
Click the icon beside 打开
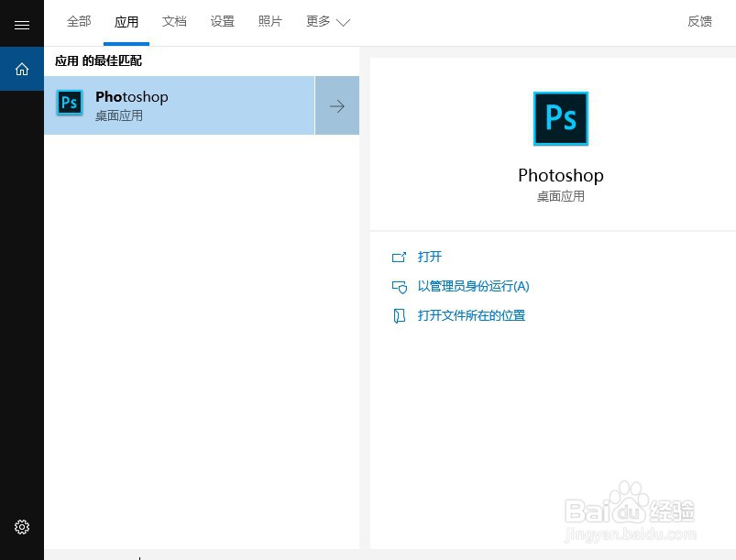pyautogui.click(x=399, y=258)
